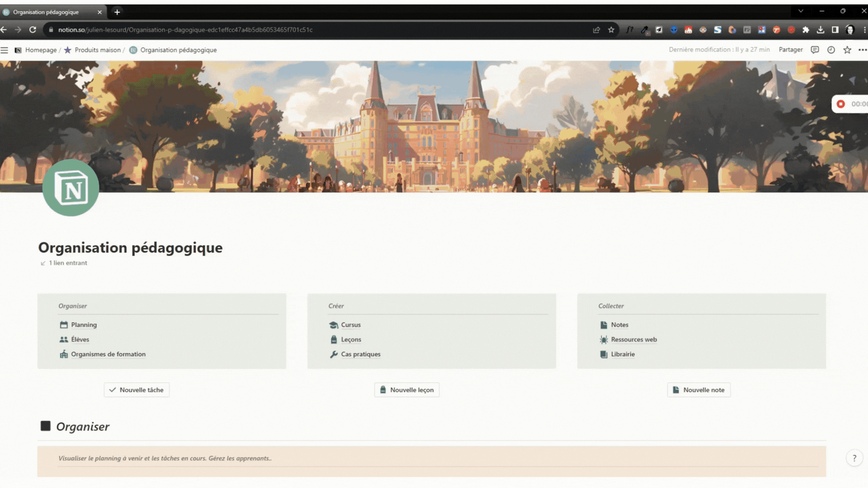Add page to favorites star
The image size is (868, 488).
(x=847, y=50)
